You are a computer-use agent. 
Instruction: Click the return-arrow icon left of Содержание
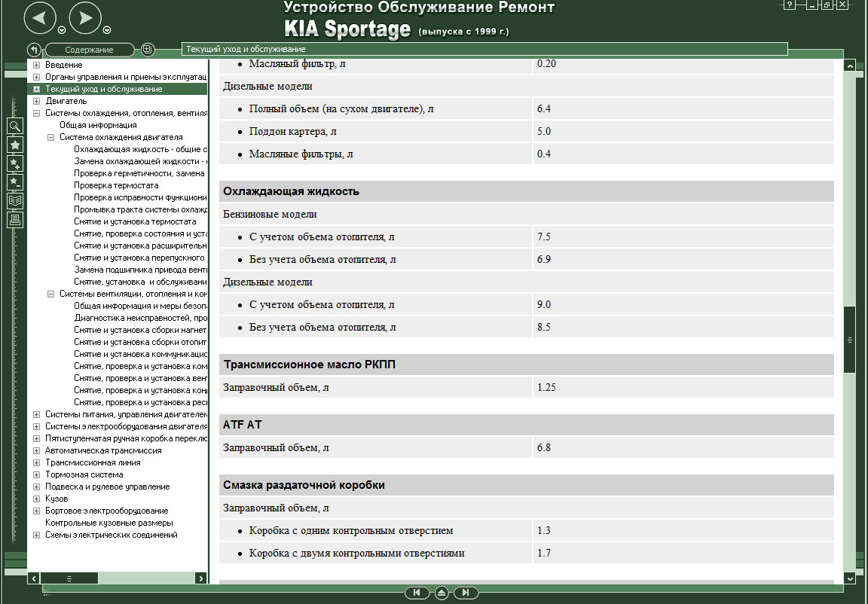tap(35, 50)
